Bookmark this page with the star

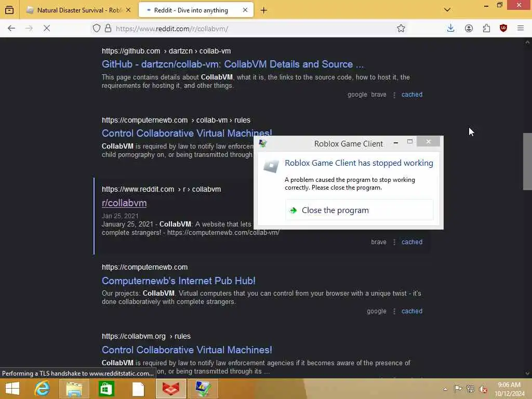[401, 28]
